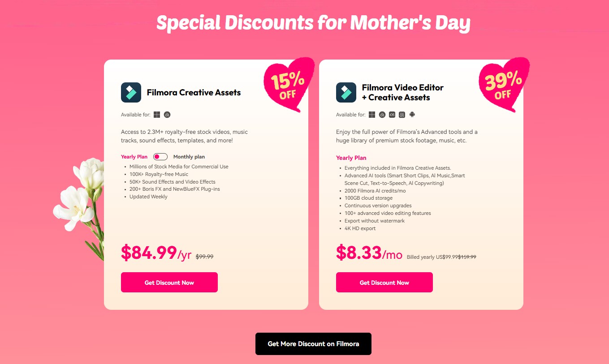Screen dimensions: 609x364
Task: Click the Android robot icon
Action: tap(412, 115)
